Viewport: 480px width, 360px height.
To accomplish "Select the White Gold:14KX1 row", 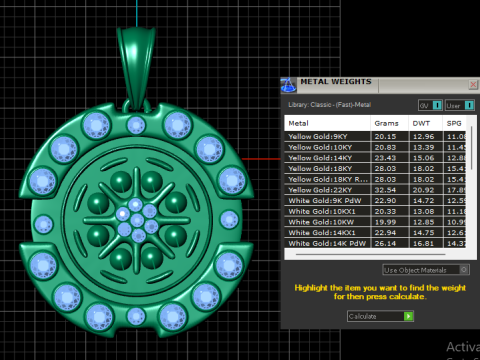I will click(x=375, y=232).
